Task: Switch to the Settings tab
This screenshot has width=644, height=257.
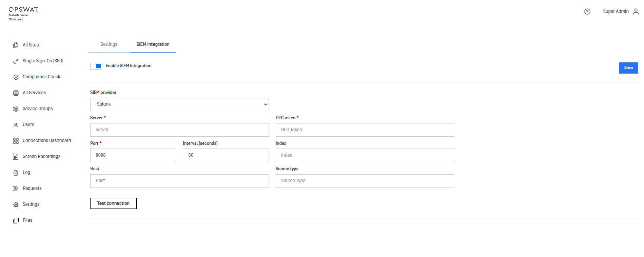Action: point(109,44)
